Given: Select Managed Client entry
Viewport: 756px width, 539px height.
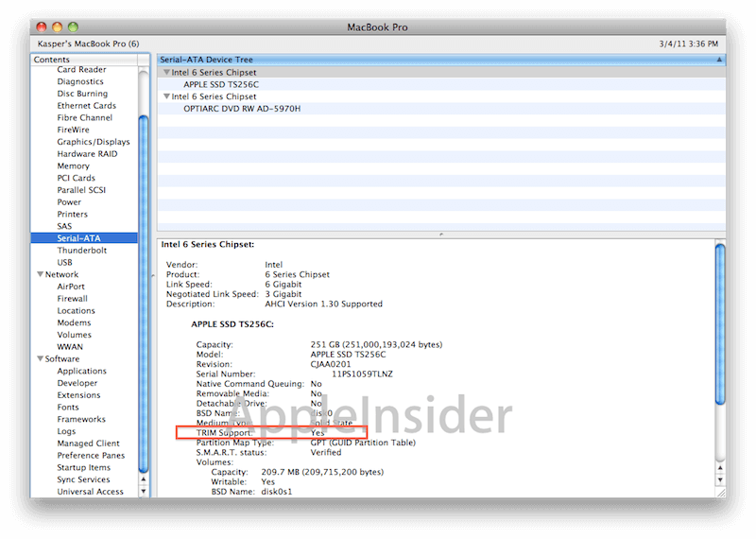Looking at the screenshot, I should (x=88, y=443).
